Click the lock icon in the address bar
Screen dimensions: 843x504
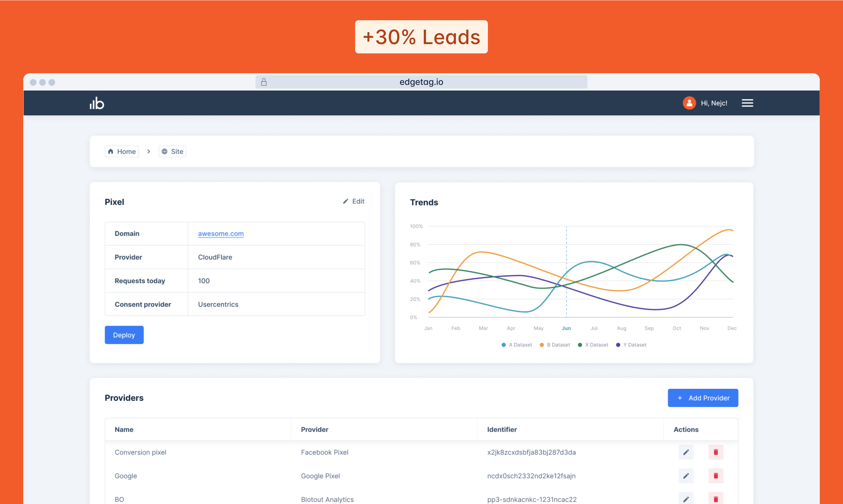pos(264,82)
